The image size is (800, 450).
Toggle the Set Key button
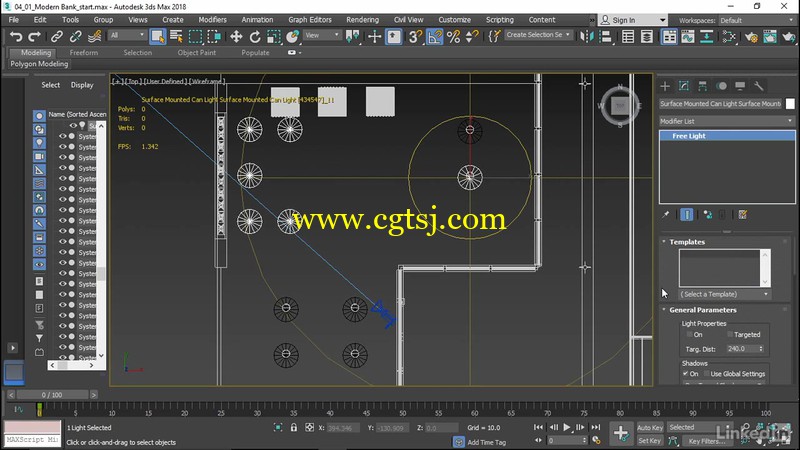[649, 441]
